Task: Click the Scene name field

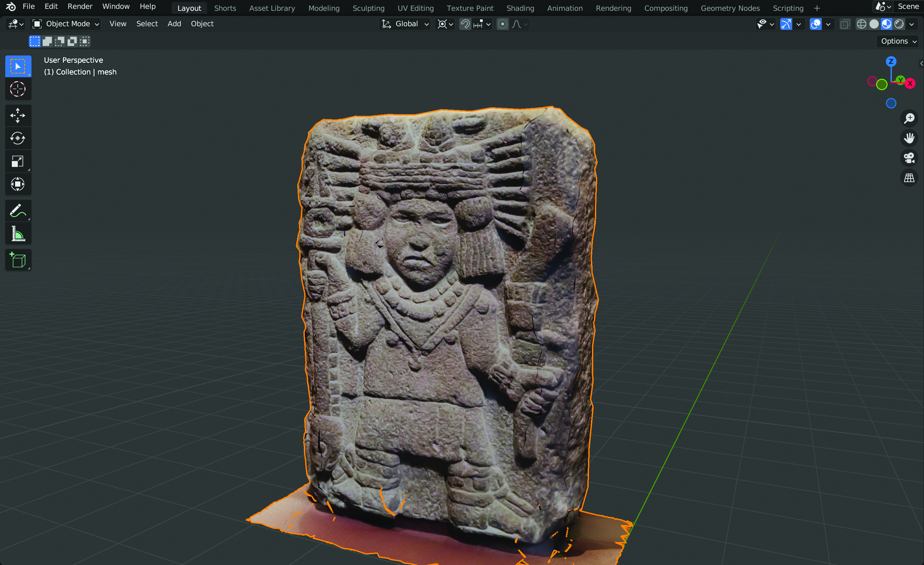Action: pos(909,6)
